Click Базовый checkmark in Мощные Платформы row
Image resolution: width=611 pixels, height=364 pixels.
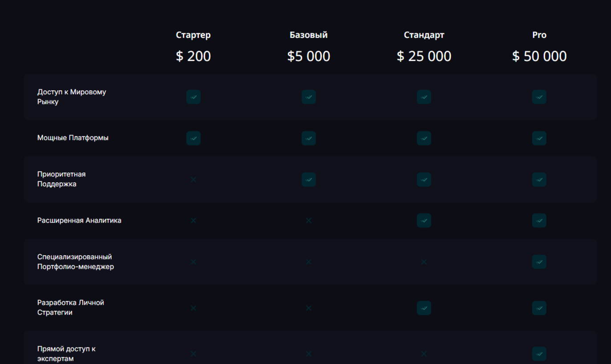308,138
